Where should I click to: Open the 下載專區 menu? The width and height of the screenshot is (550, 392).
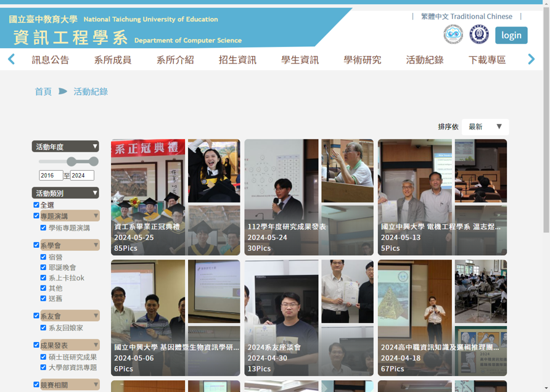(x=487, y=60)
